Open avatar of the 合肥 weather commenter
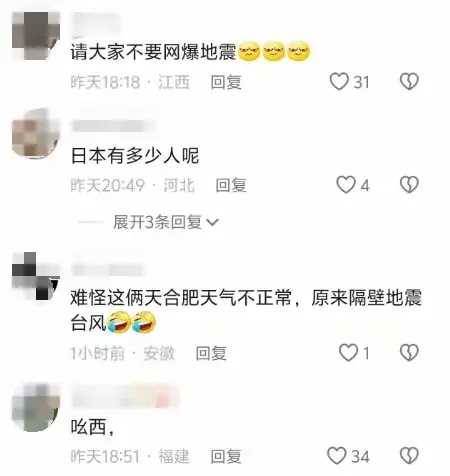Viewport: 450px width, 476px height. (x=36, y=276)
